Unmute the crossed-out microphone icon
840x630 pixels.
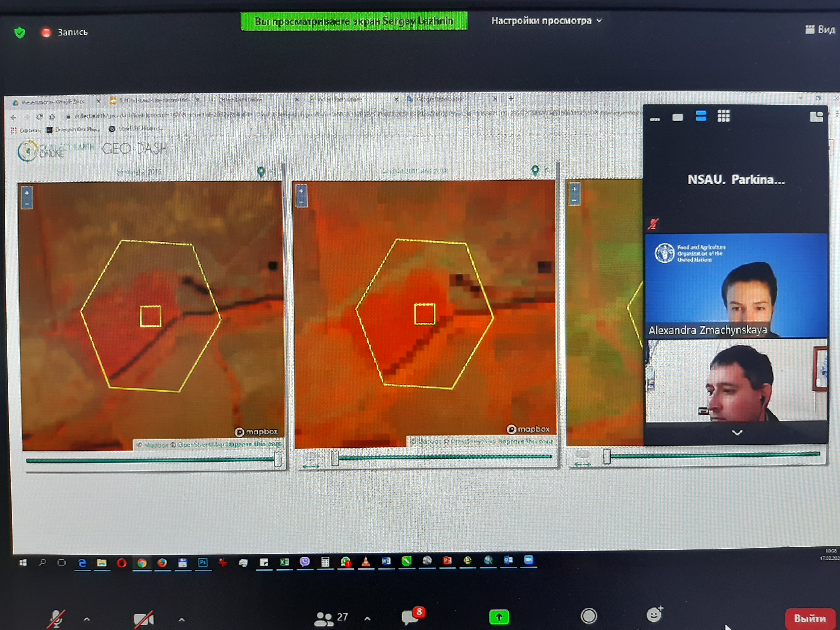click(56, 619)
